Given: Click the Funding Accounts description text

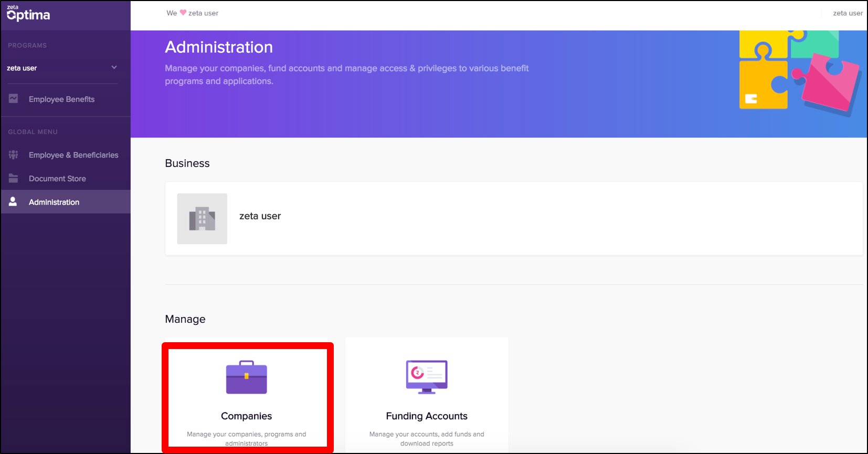Looking at the screenshot, I should [x=427, y=439].
